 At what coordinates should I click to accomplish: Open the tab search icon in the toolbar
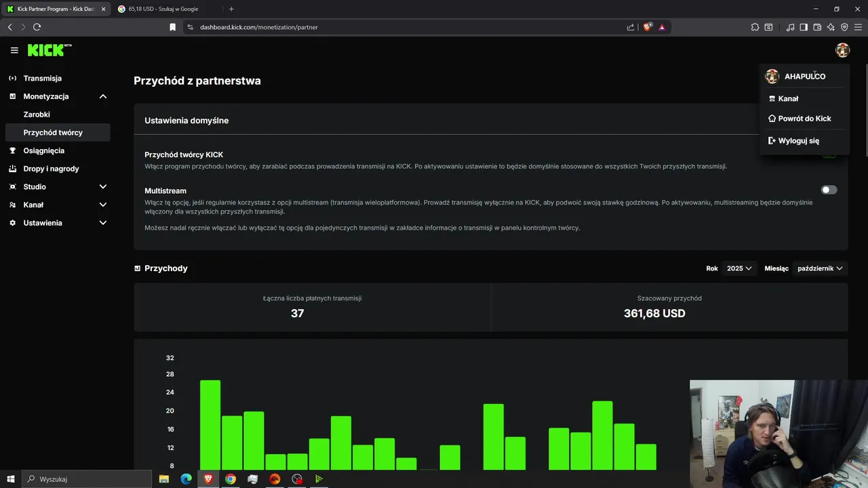click(x=768, y=27)
